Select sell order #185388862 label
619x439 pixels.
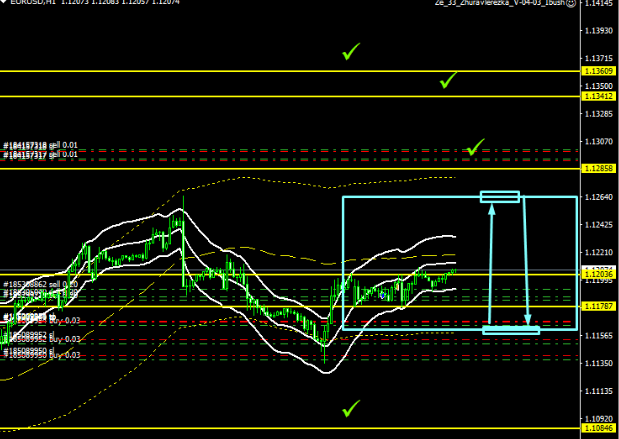pos(40,285)
